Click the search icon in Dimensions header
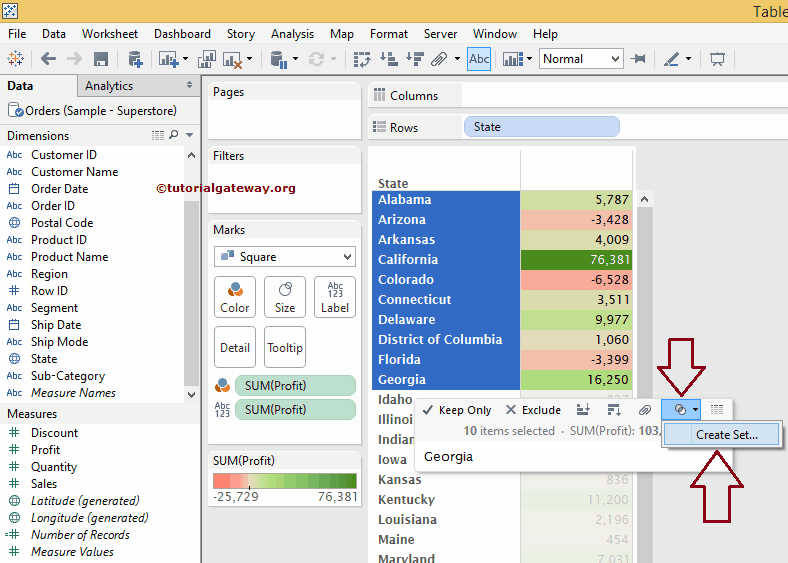Image resolution: width=788 pixels, height=563 pixels. pyautogui.click(x=173, y=135)
